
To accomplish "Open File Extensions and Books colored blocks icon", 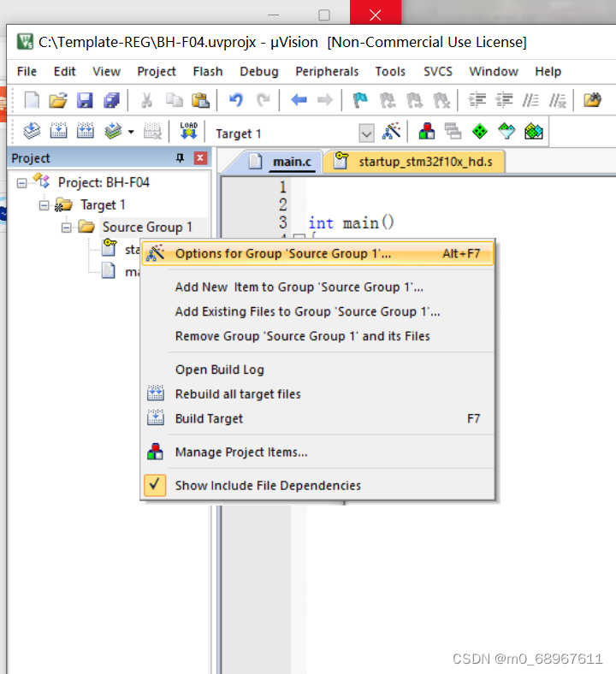I will (427, 131).
